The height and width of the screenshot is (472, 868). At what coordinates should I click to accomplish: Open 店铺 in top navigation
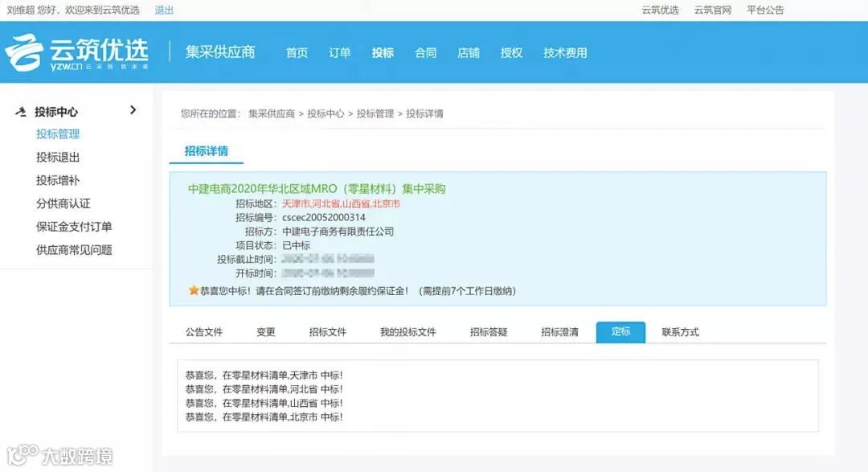[469, 52]
